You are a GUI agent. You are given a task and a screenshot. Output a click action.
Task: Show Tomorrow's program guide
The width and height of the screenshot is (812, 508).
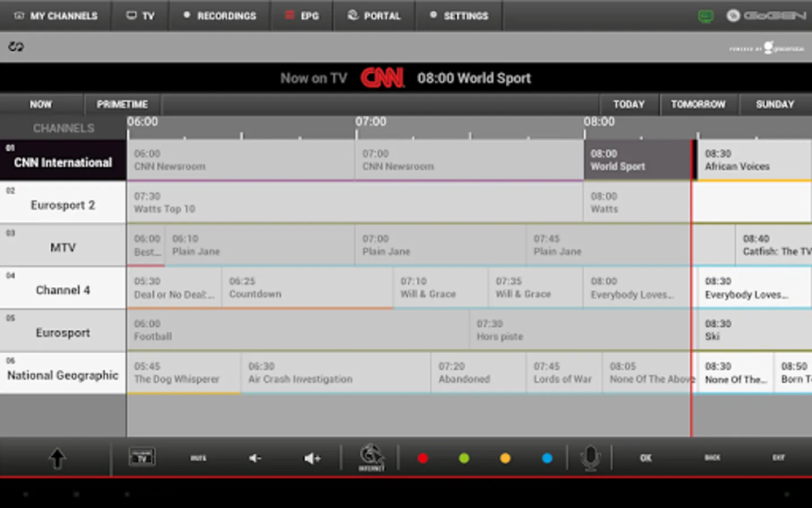[x=698, y=104]
